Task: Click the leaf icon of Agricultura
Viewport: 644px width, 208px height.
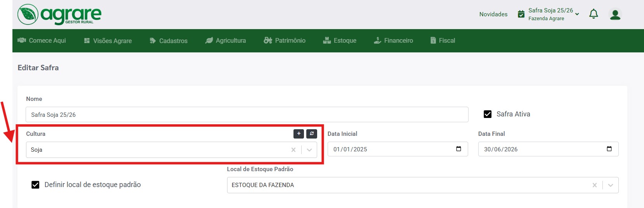Action: click(x=209, y=40)
